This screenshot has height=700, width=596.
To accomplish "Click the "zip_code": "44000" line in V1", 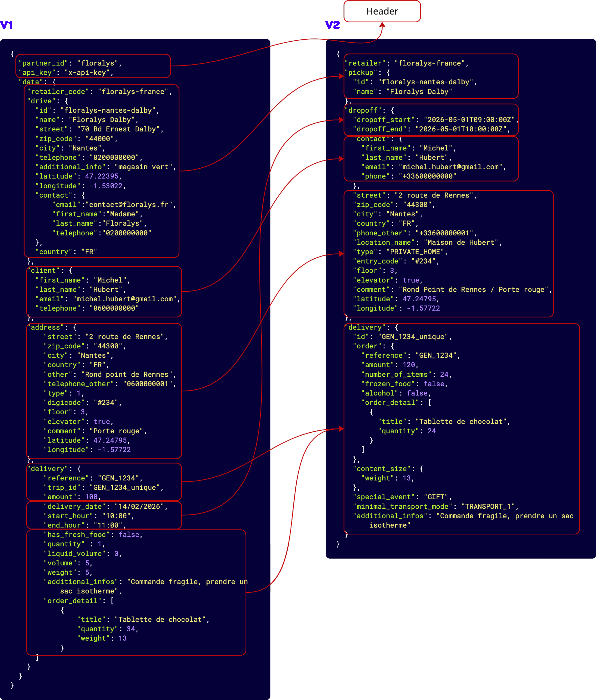I will pyautogui.click(x=76, y=139).
